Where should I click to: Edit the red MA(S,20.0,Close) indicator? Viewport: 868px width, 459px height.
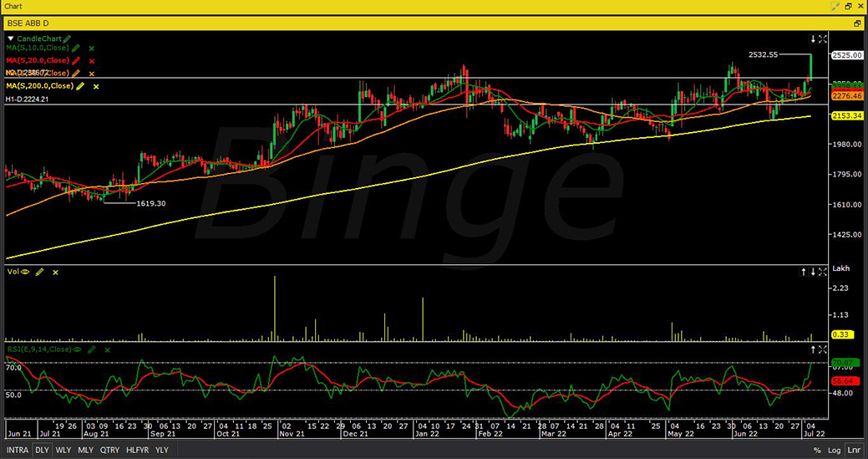76,61
